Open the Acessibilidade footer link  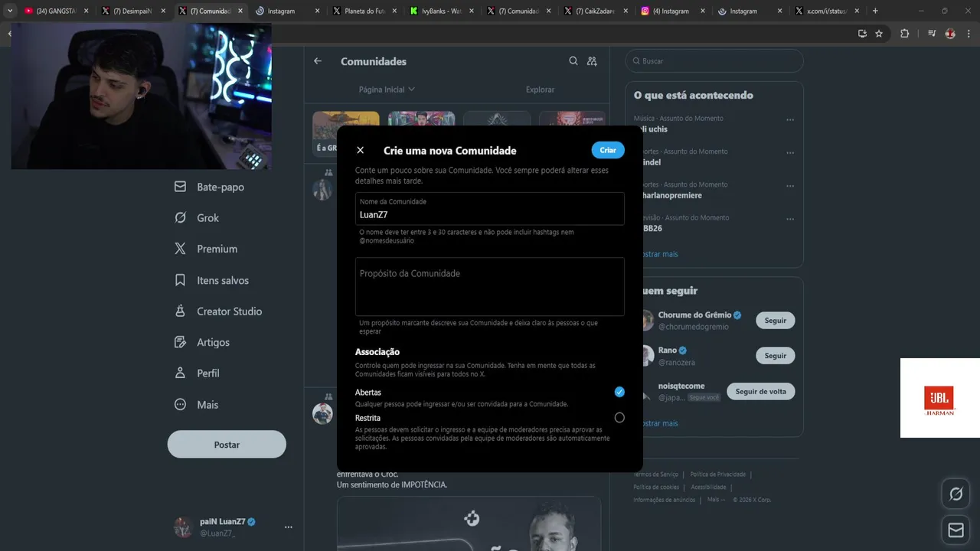pyautogui.click(x=708, y=487)
